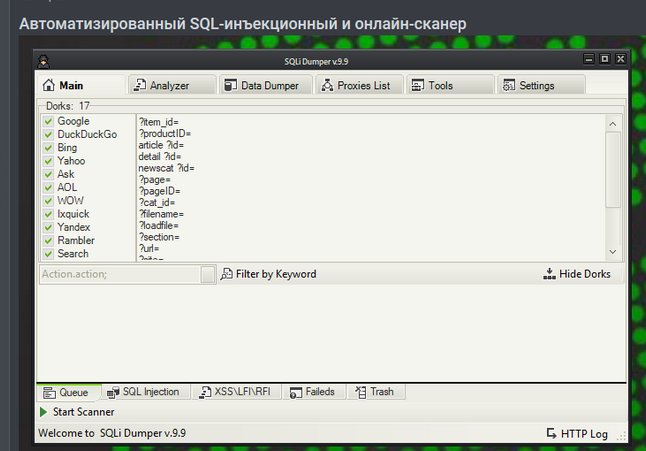This screenshot has height=451, width=646.
Task: Uncheck the Rambler search engine
Action: [48, 241]
